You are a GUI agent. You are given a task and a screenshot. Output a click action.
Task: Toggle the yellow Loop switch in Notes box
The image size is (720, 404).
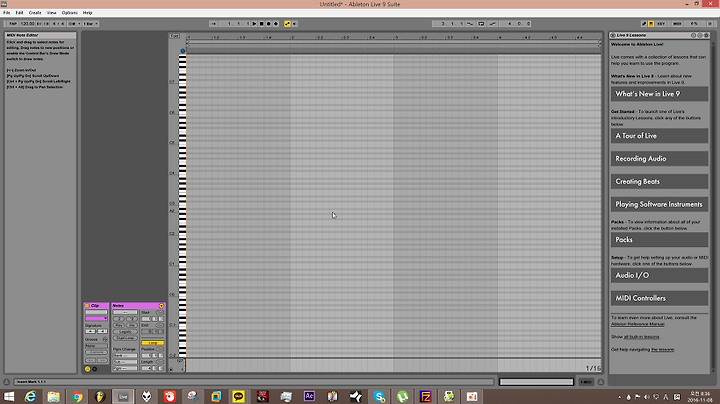click(153, 343)
